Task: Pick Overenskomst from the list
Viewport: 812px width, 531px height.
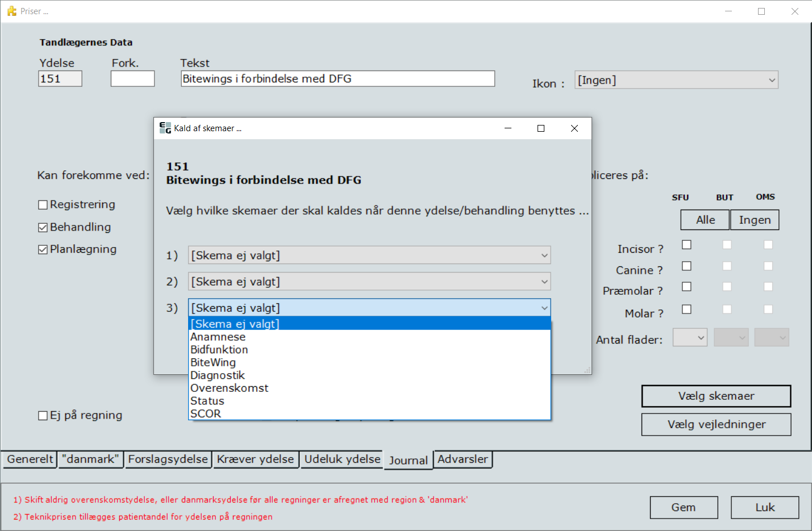Action: click(369, 388)
